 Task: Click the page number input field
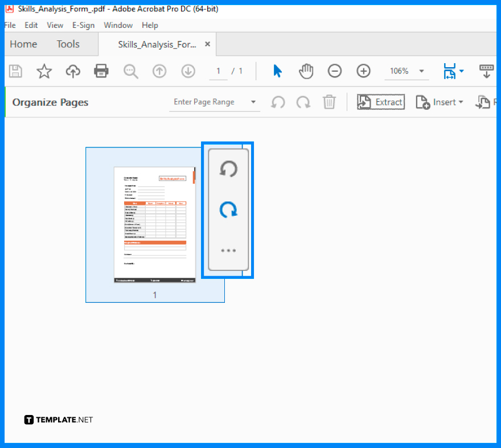click(217, 71)
